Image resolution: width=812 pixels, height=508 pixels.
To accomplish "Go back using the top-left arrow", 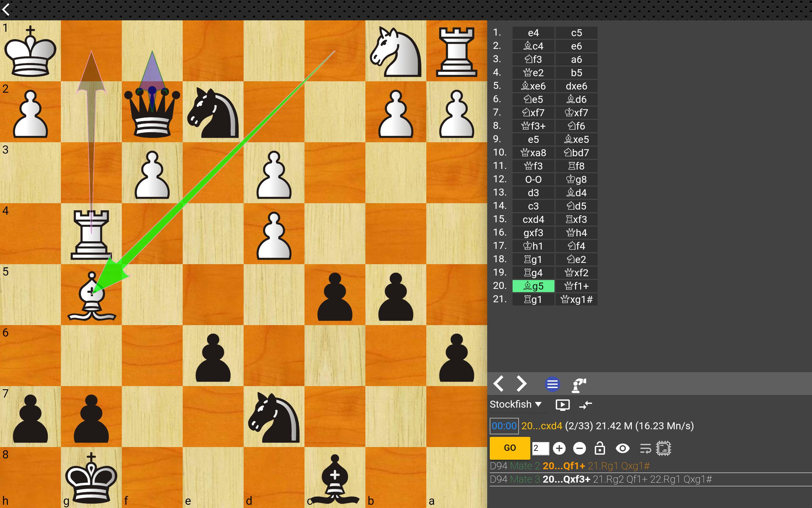I will 6,10.
